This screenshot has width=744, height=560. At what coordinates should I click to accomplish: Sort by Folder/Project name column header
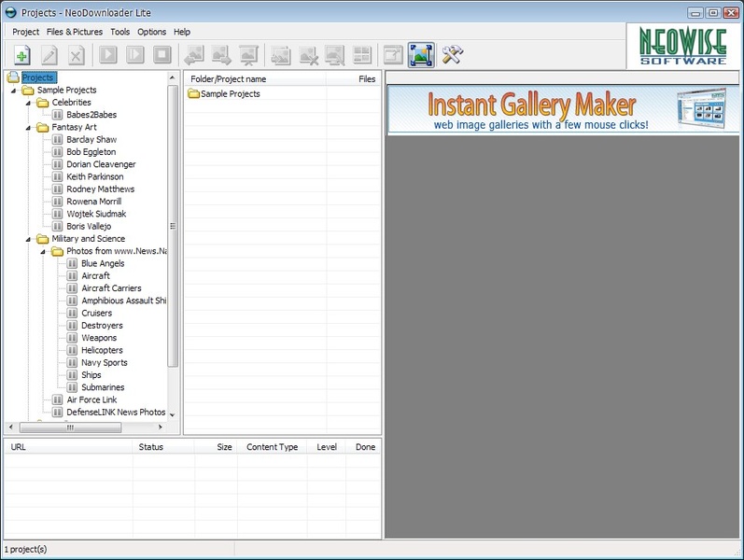(x=255, y=78)
